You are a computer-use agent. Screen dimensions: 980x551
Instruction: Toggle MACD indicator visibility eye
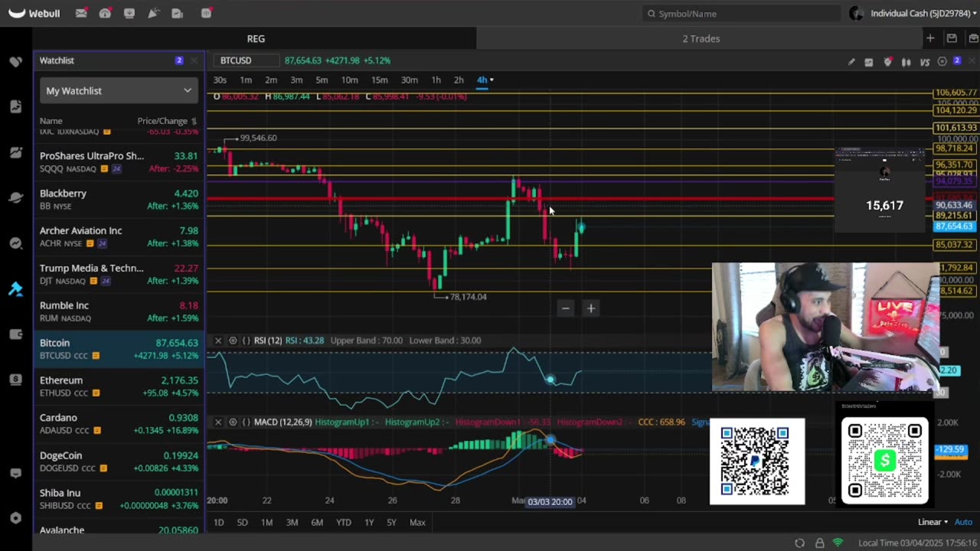pyautogui.click(x=233, y=422)
